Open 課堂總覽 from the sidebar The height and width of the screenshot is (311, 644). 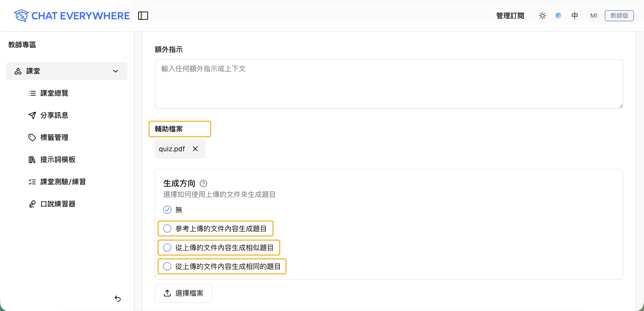[54, 93]
